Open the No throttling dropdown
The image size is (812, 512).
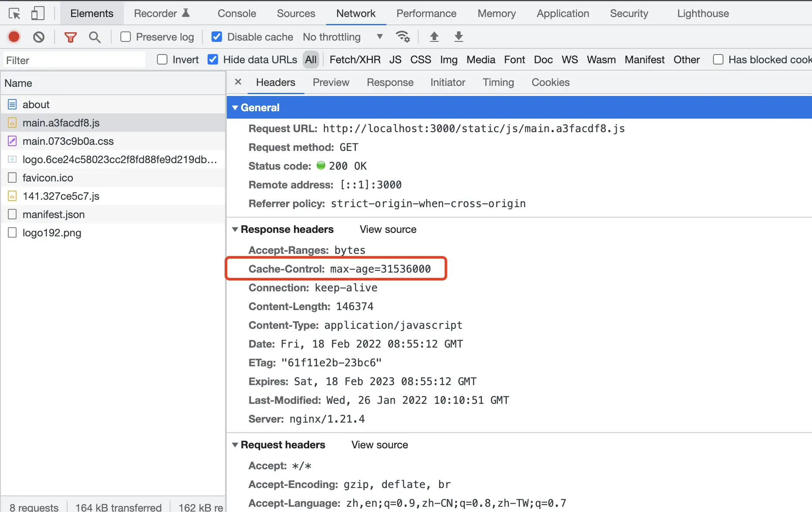tap(343, 37)
